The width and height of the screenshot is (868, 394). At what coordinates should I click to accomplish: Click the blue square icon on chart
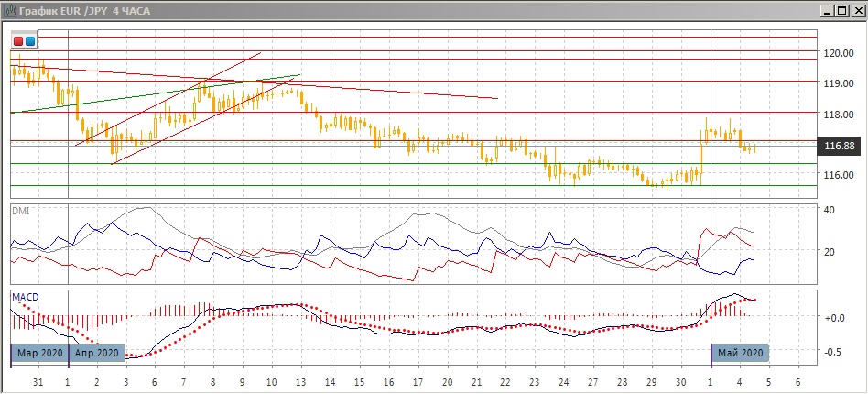29,41
